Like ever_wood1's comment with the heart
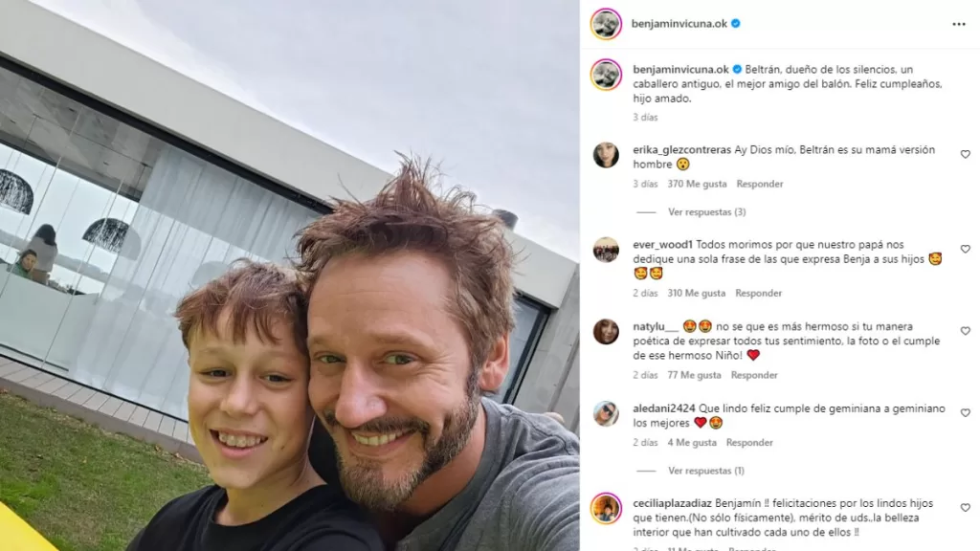Viewport: 980px width, 551px height. point(965,250)
